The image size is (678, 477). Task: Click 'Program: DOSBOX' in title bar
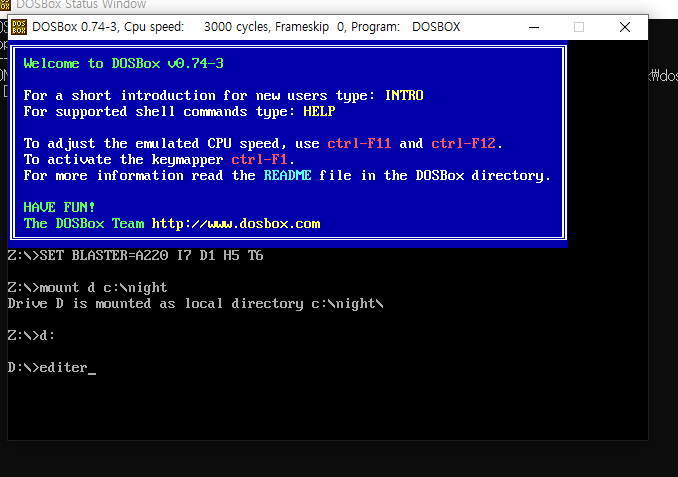pos(406,27)
